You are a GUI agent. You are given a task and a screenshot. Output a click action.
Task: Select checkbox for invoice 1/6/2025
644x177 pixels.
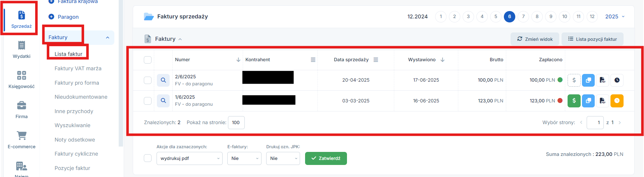pos(148,101)
